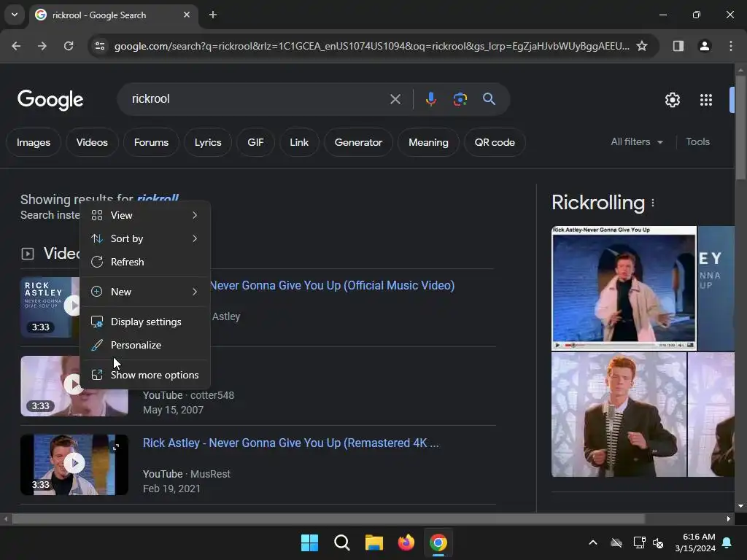Viewport: 747px width, 560px height.
Task: Expand the Sort by submenu
Action: pos(145,238)
